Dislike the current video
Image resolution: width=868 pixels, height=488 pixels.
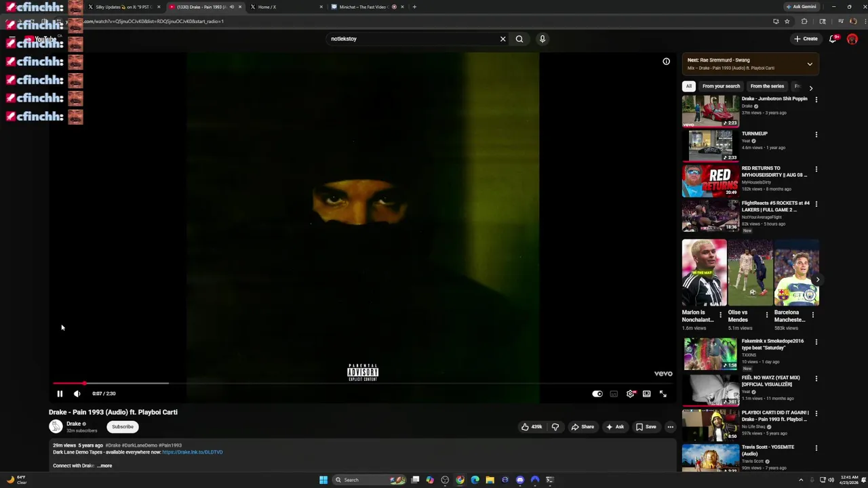[x=555, y=427]
